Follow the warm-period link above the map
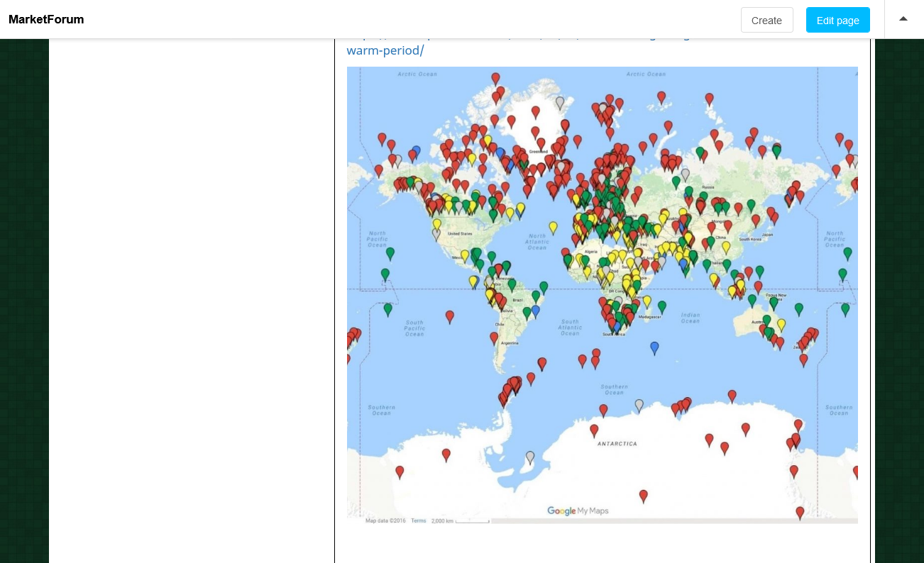The width and height of the screenshot is (924, 563). 385,50
